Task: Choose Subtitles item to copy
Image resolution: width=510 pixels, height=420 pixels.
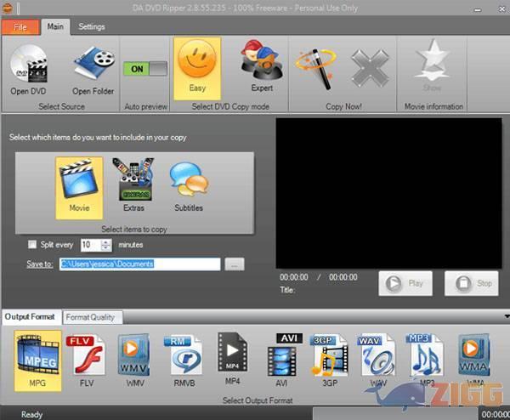Action: tap(188, 184)
